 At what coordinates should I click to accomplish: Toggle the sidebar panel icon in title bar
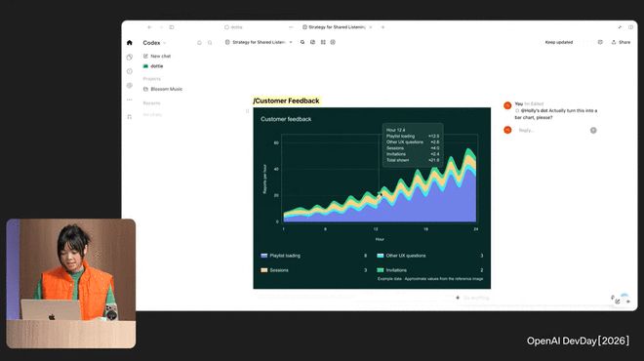(x=172, y=27)
